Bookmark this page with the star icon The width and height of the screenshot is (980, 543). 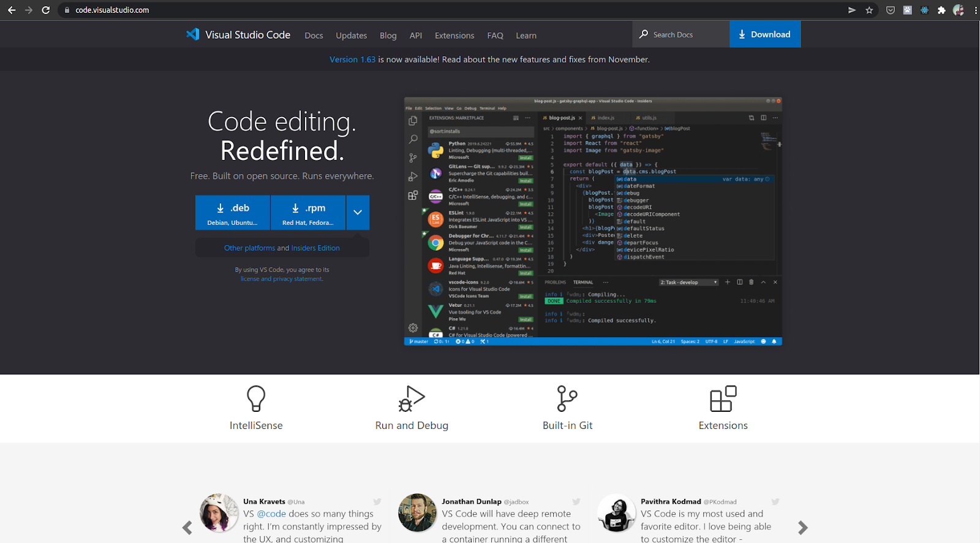[869, 10]
